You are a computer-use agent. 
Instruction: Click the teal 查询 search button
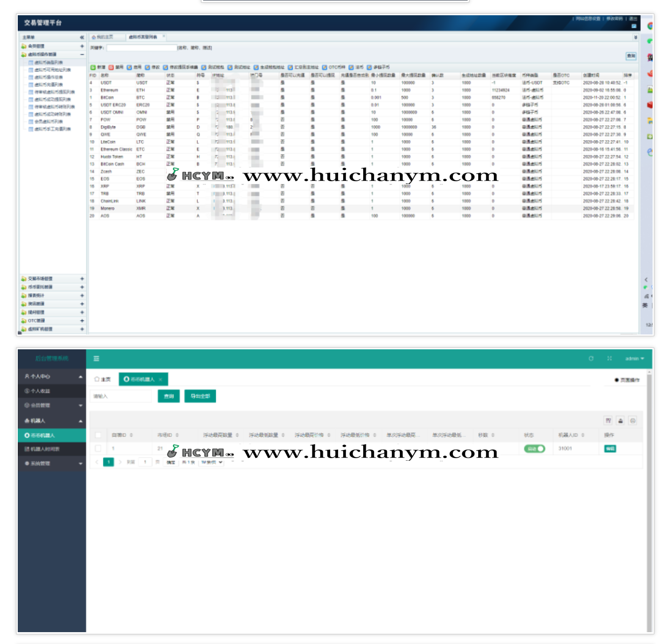click(168, 396)
